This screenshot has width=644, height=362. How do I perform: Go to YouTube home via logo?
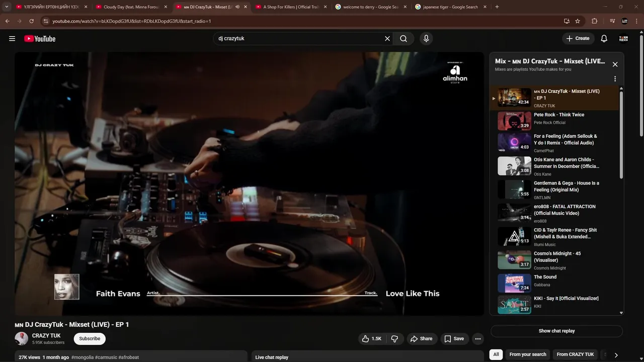click(x=40, y=39)
